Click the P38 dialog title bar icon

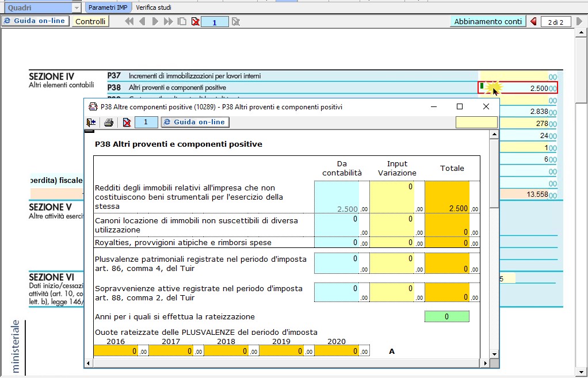coord(93,107)
